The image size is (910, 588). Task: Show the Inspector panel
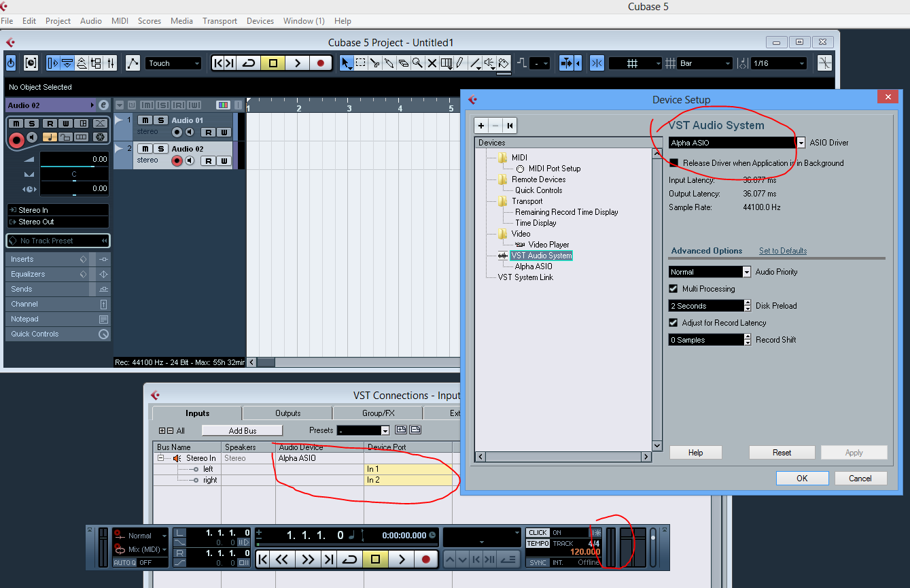52,63
